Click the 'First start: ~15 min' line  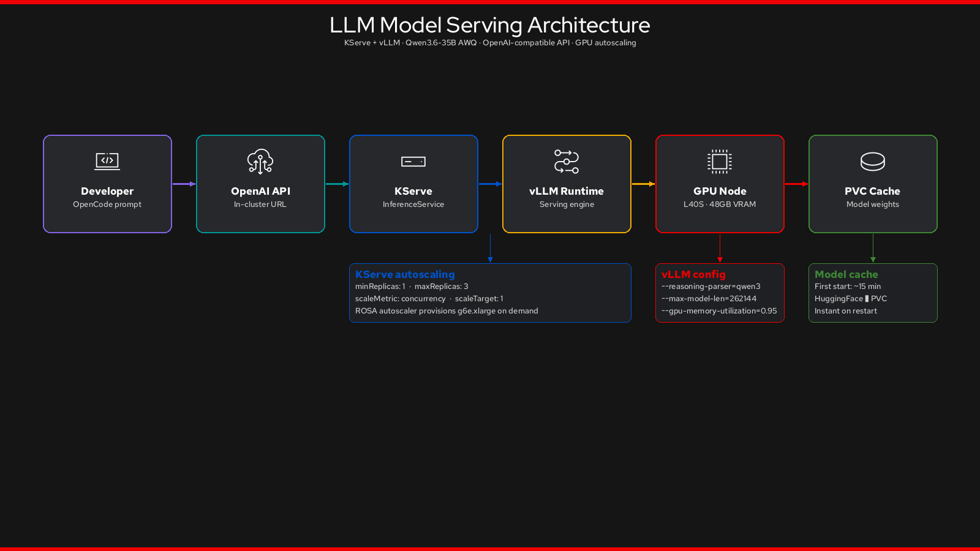tap(848, 287)
